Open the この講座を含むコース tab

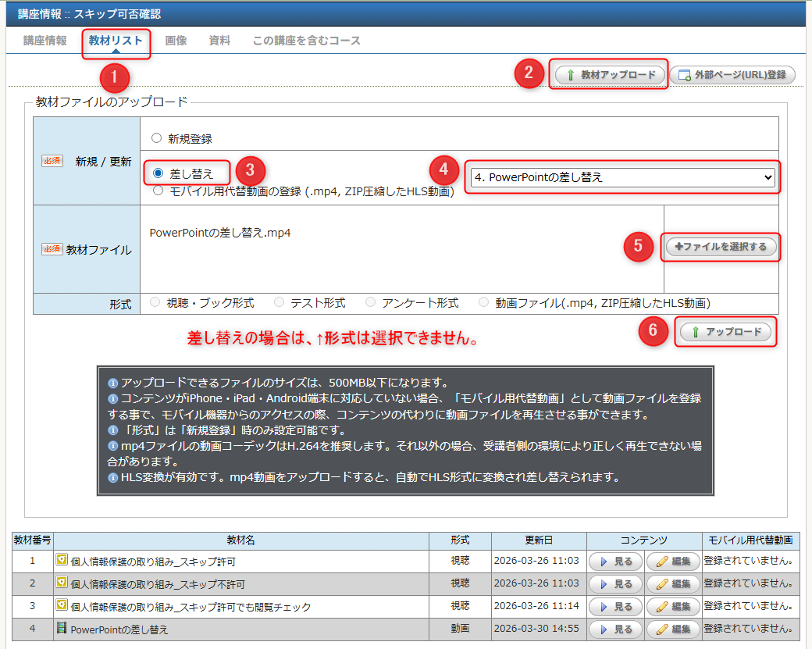pyautogui.click(x=305, y=41)
